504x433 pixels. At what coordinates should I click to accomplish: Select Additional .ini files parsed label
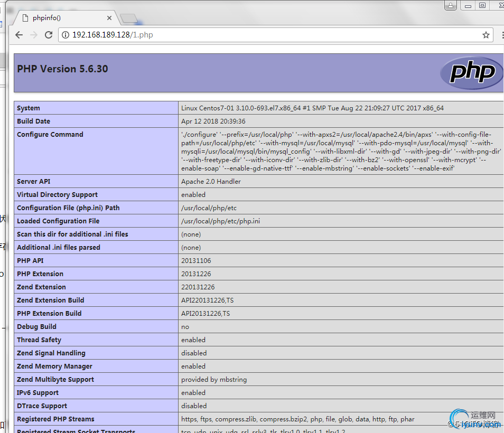pyautogui.click(x=59, y=248)
